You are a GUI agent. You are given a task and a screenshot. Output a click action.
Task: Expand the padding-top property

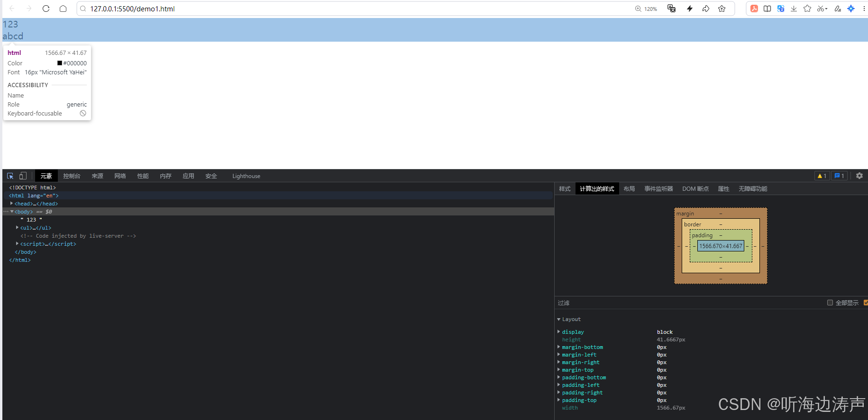click(559, 400)
